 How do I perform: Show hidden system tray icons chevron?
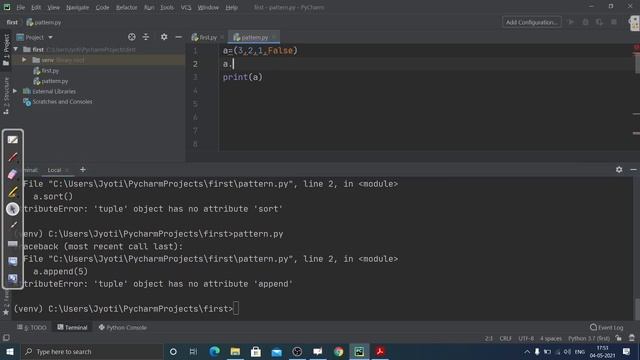(527, 352)
